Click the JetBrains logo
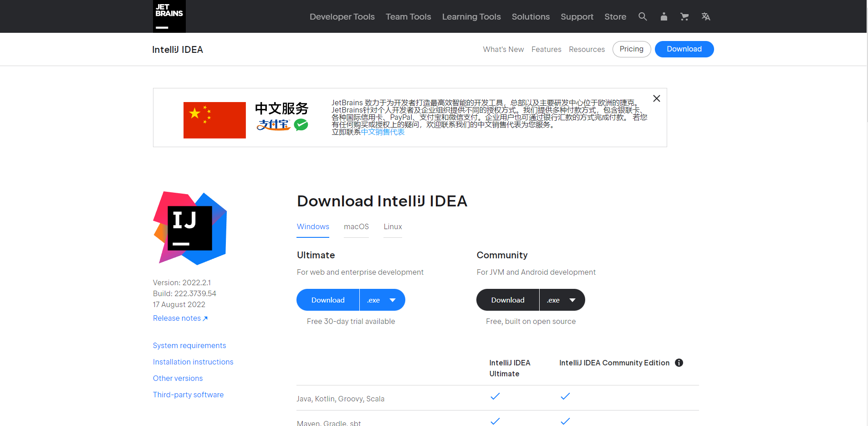The height and width of the screenshot is (426, 868). 169,16
